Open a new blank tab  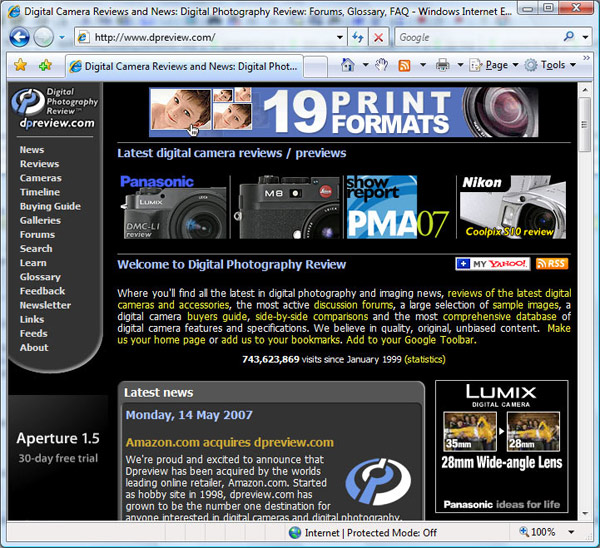click(x=316, y=67)
